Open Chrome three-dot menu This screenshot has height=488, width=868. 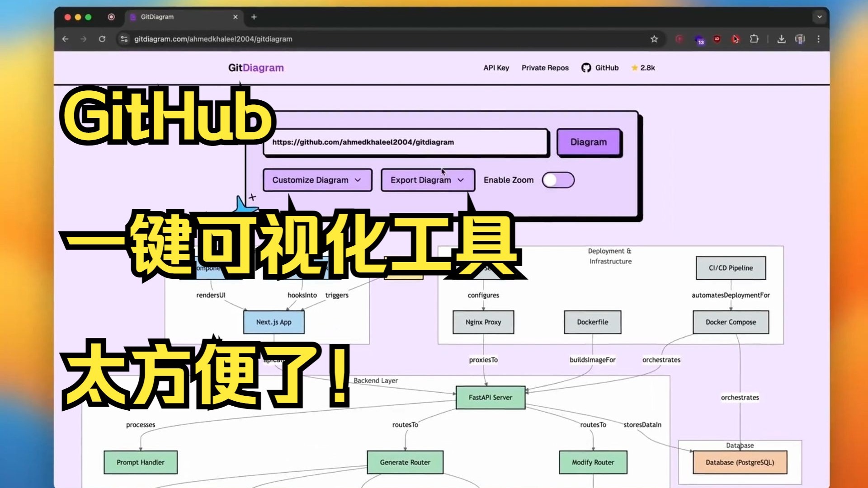[x=818, y=39]
